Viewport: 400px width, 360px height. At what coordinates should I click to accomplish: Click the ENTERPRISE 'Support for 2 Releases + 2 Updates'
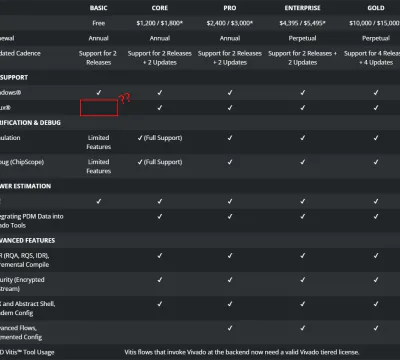[x=302, y=58]
